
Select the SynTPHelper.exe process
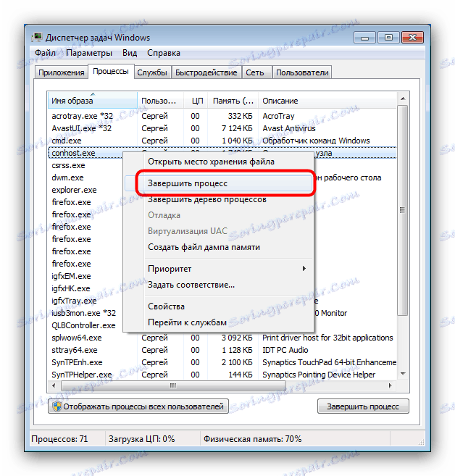pos(222,375)
